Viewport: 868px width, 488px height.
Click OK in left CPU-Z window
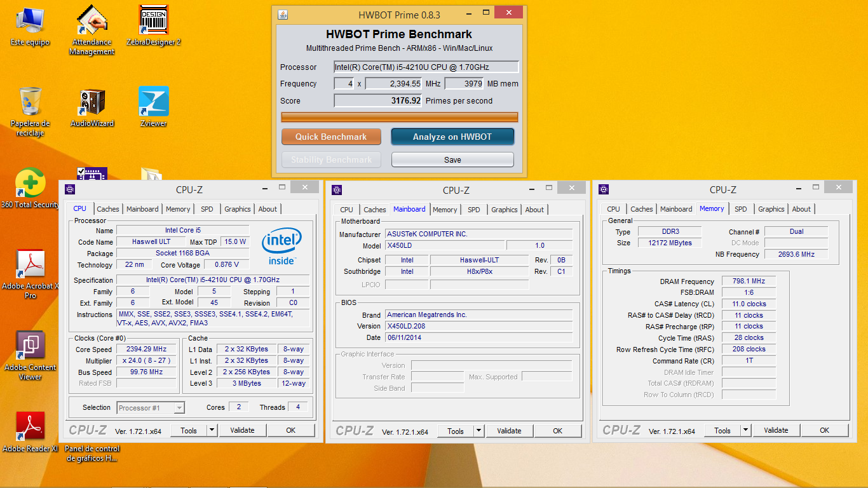tap(290, 430)
